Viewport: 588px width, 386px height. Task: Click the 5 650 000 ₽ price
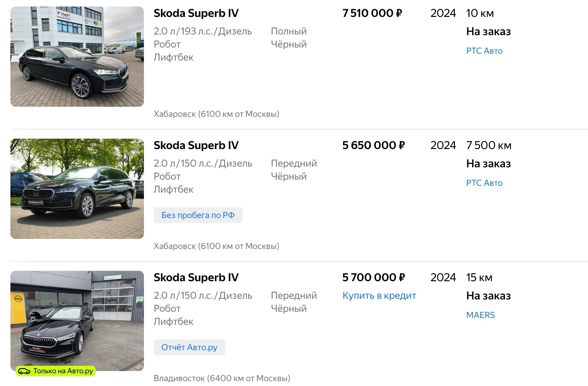pyautogui.click(x=373, y=145)
